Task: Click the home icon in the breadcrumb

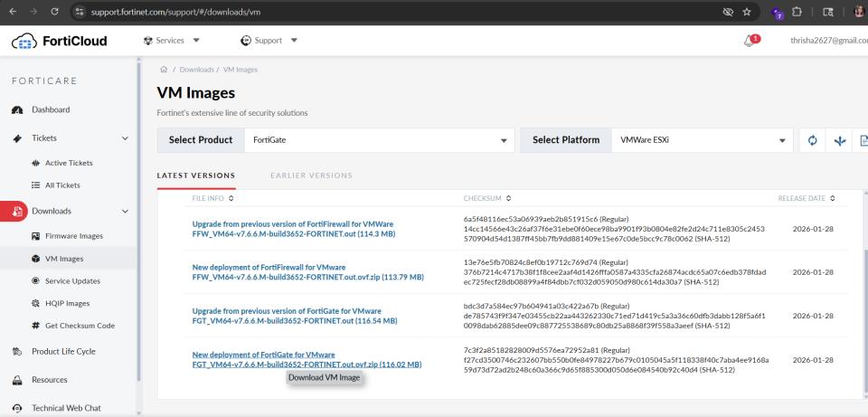Action: click(x=164, y=70)
